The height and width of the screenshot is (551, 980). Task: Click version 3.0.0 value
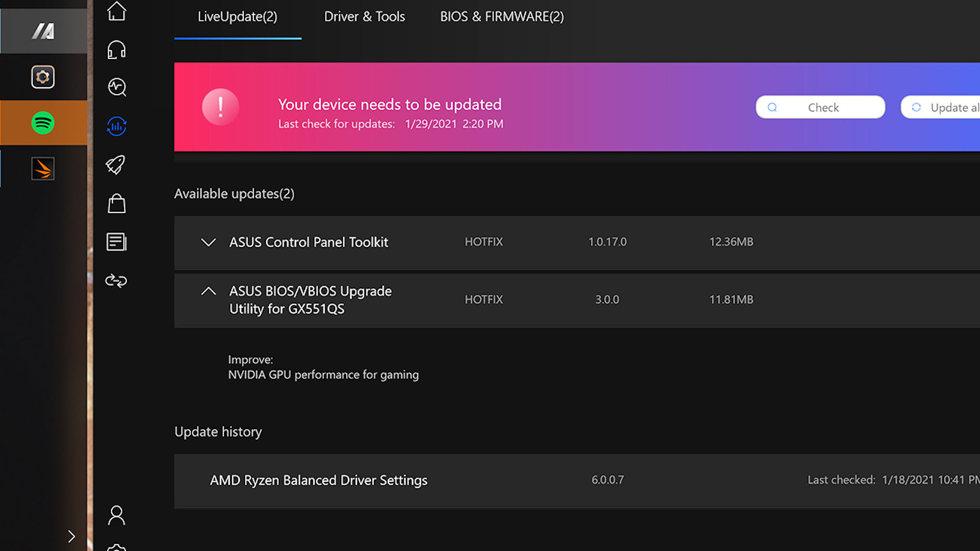(x=607, y=299)
